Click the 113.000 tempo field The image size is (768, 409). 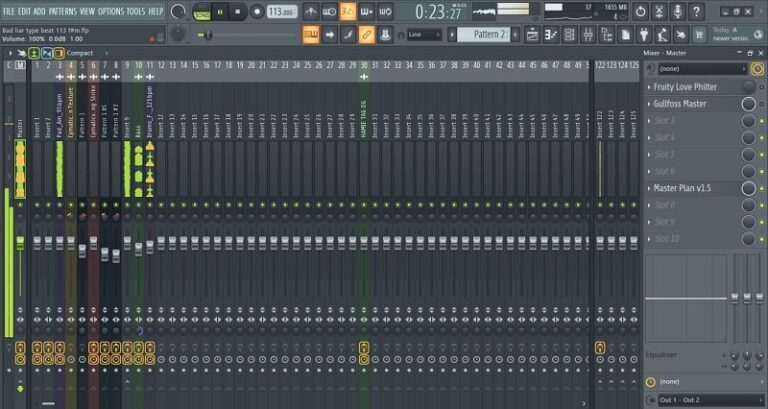click(x=282, y=11)
